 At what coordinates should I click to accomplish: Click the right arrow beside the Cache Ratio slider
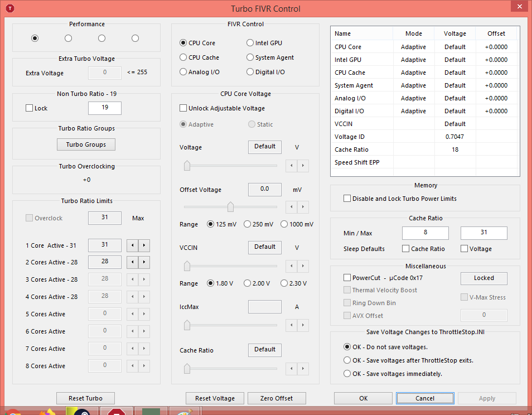[x=303, y=369]
